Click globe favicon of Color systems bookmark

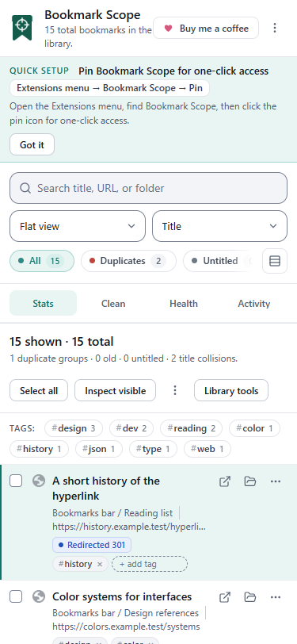click(39, 596)
